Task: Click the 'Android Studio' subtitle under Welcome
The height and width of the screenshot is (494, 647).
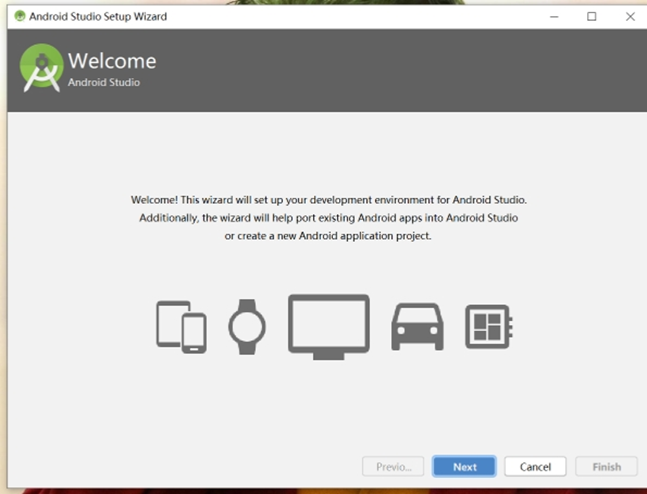Action: point(104,82)
